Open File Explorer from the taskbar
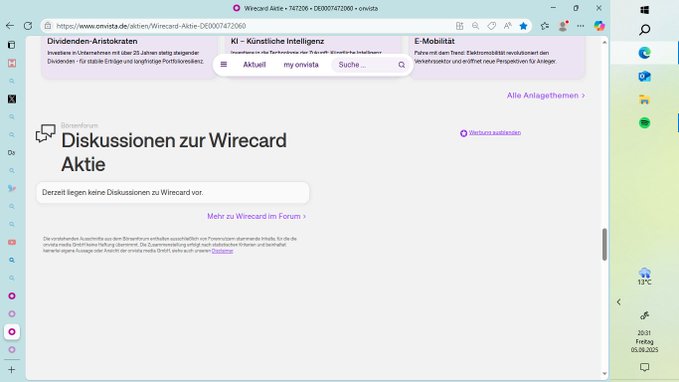The height and width of the screenshot is (382, 679). [644, 100]
